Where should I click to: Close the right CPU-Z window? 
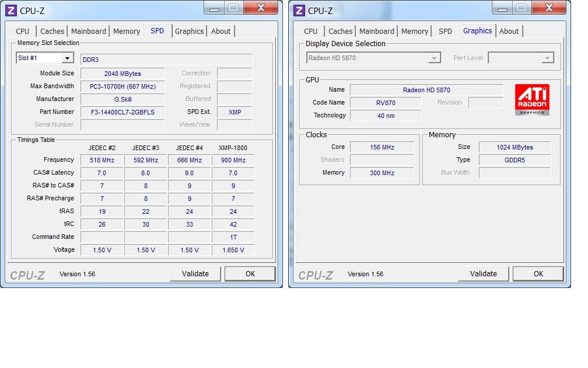(549, 8)
